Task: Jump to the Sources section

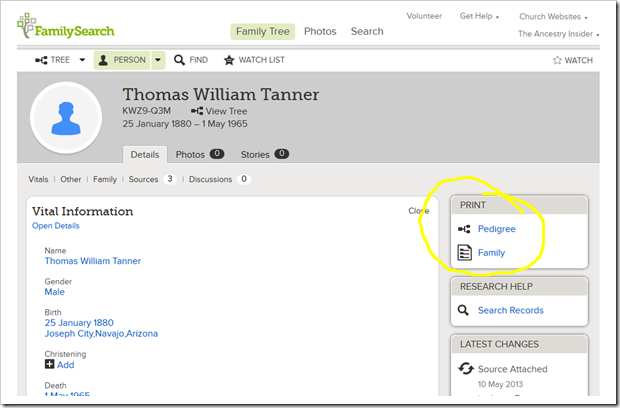Action: click(143, 179)
